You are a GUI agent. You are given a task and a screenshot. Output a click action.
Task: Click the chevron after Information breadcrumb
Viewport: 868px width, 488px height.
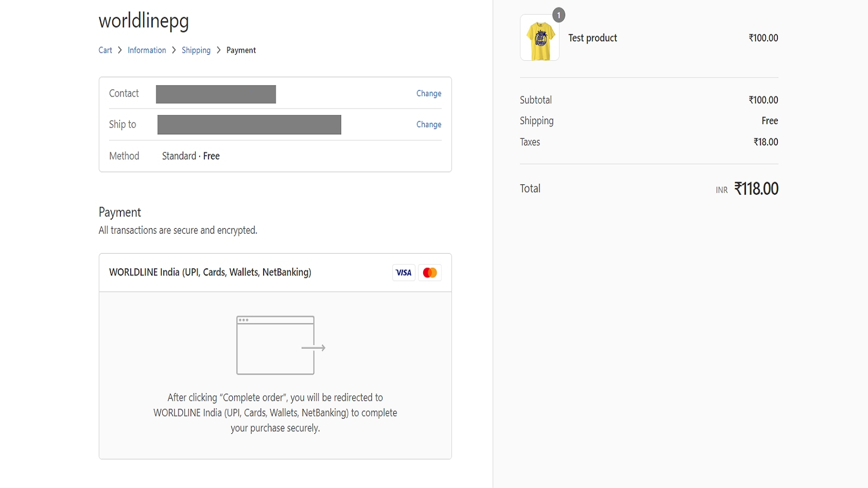pos(174,50)
